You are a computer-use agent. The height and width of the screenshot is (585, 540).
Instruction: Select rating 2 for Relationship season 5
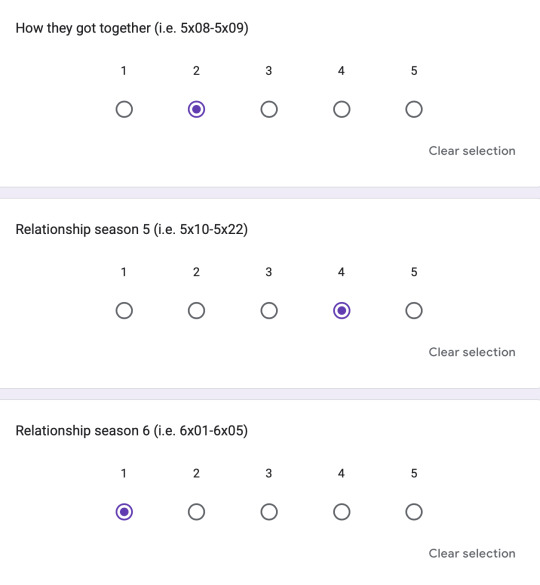[x=196, y=310]
